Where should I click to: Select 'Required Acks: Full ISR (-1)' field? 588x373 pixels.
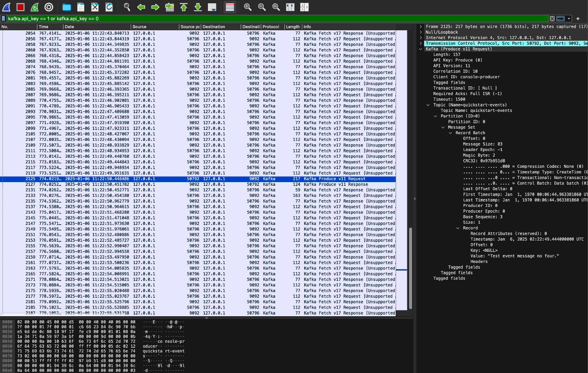pos(467,94)
